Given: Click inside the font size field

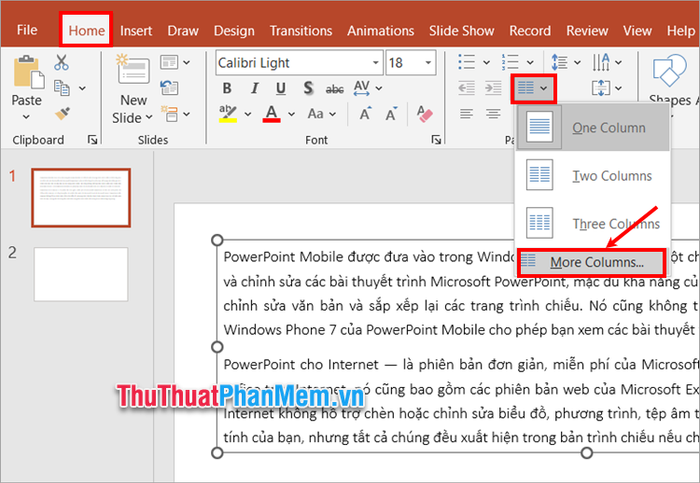Looking at the screenshot, I should point(404,63).
